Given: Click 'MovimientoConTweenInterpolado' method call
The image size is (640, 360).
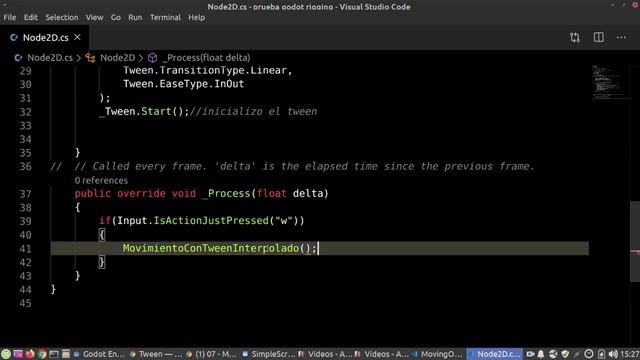Looking at the screenshot, I should pos(211,248).
